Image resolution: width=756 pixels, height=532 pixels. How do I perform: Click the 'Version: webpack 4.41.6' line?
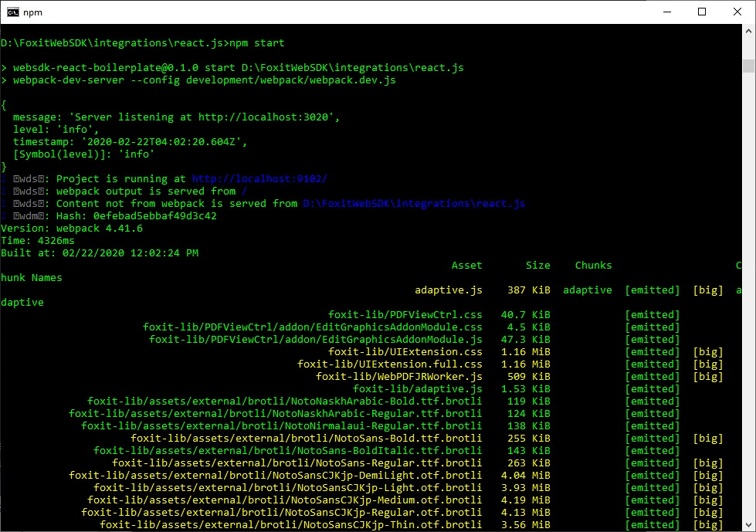(x=72, y=229)
